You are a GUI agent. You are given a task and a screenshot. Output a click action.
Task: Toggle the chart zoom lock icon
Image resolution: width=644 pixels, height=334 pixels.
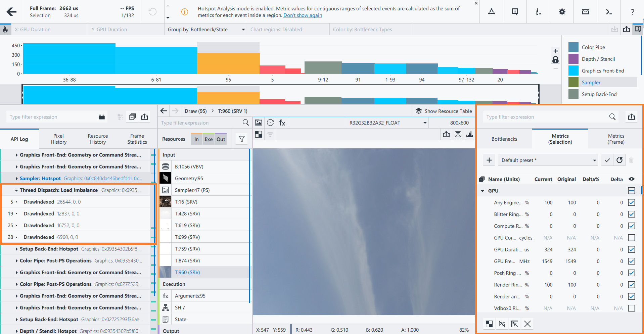[556, 60]
